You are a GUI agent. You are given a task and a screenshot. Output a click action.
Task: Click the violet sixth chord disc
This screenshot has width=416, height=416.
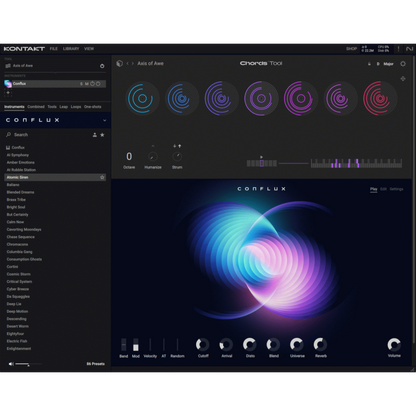pos(340,98)
